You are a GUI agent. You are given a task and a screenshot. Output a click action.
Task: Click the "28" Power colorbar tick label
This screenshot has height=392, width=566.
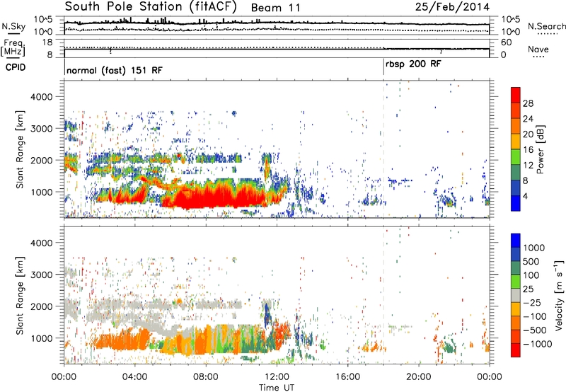coord(528,103)
